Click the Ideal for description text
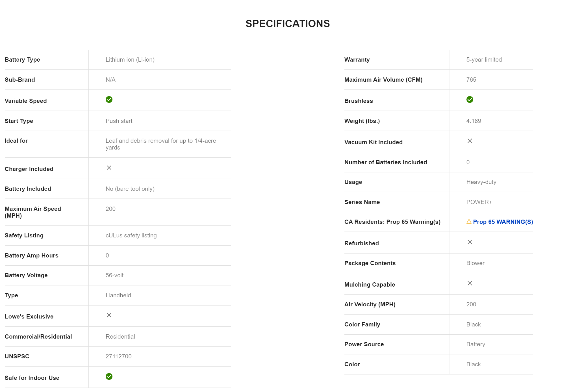 (160, 144)
